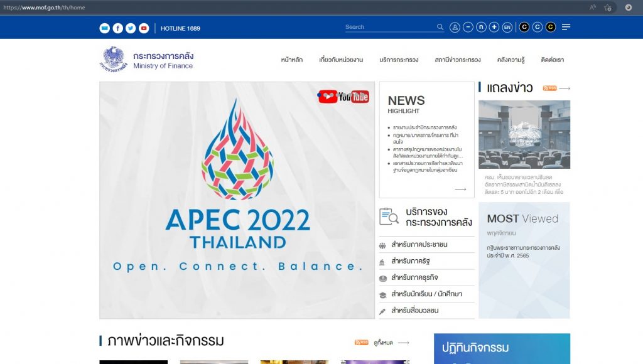Open the ตารางสรุปกฎหมายของหน่วยงาน news link
This screenshot has height=364, width=643.
pyautogui.click(x=428, y=153)
